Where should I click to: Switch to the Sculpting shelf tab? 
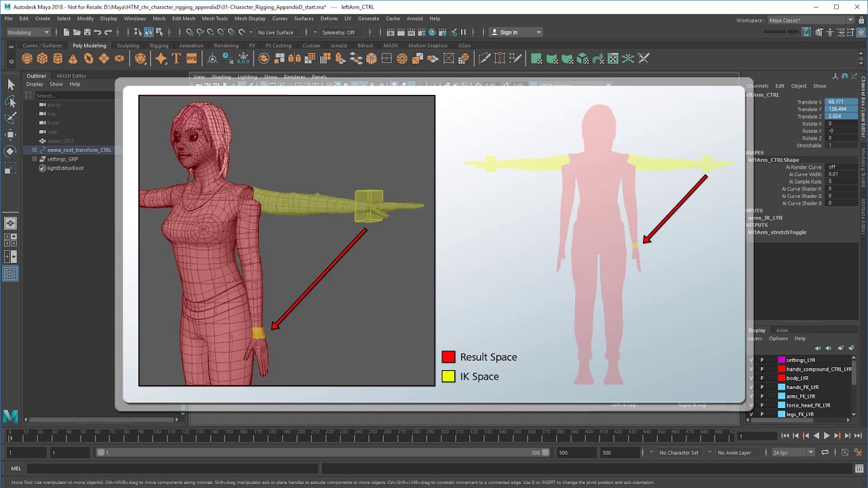point(127,45)
